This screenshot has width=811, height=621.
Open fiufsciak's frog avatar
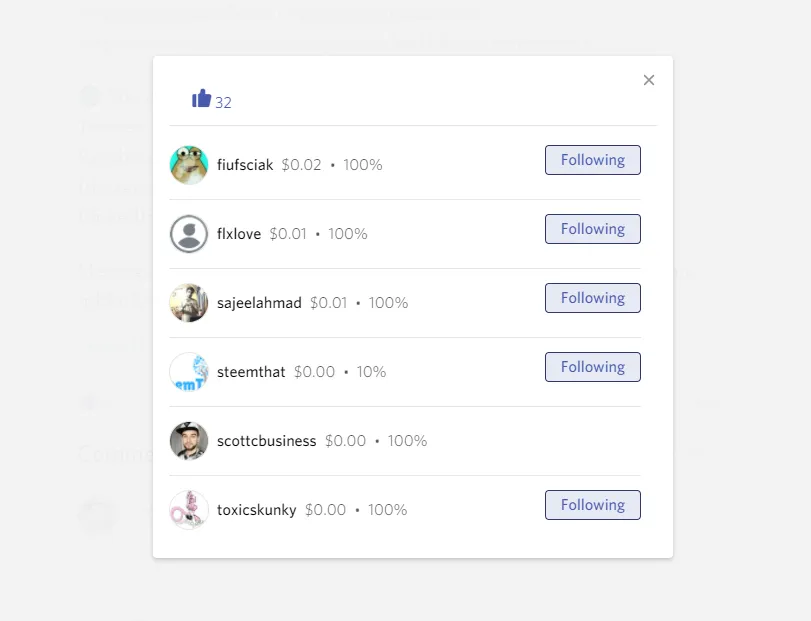click(189, 165)
